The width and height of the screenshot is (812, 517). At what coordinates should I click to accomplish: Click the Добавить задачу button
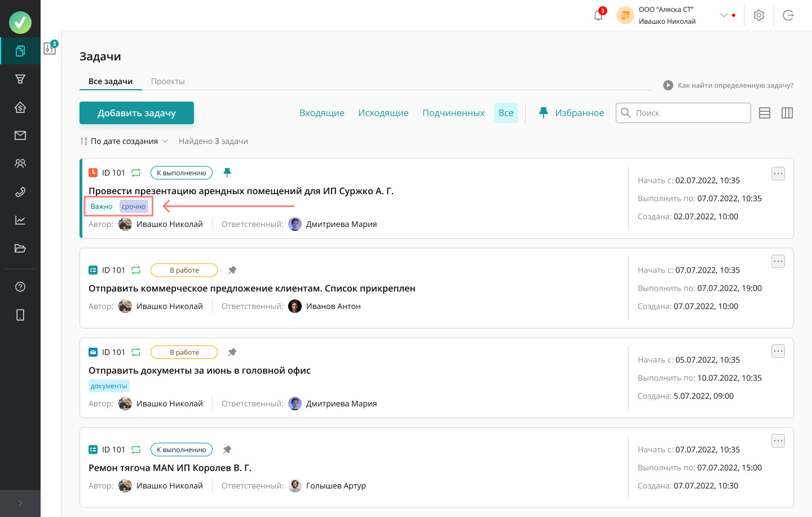coord(136,113)
